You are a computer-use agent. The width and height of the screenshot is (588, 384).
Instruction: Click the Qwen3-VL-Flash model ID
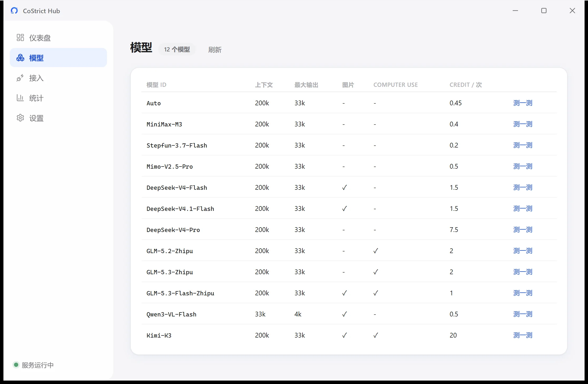click(x=171, y=314)
